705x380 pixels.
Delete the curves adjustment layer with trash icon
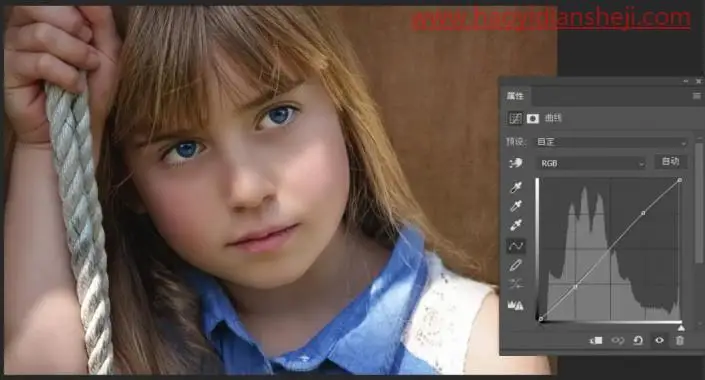[680, 340]
